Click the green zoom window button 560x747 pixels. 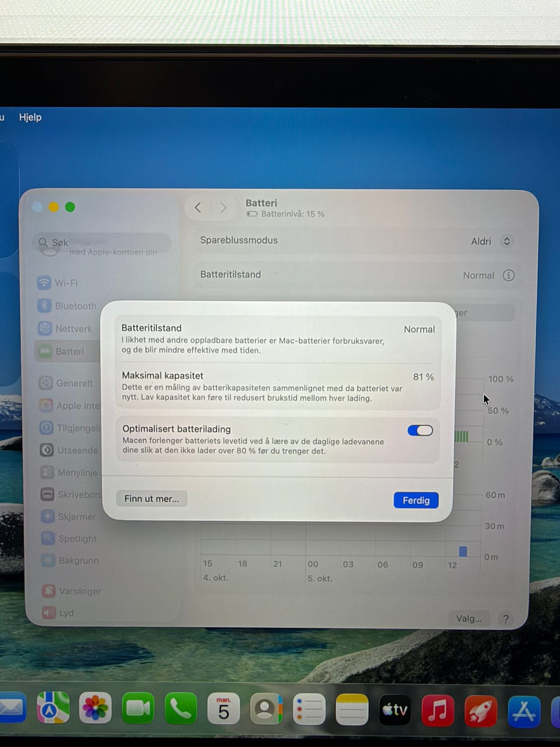click(70, 207)
